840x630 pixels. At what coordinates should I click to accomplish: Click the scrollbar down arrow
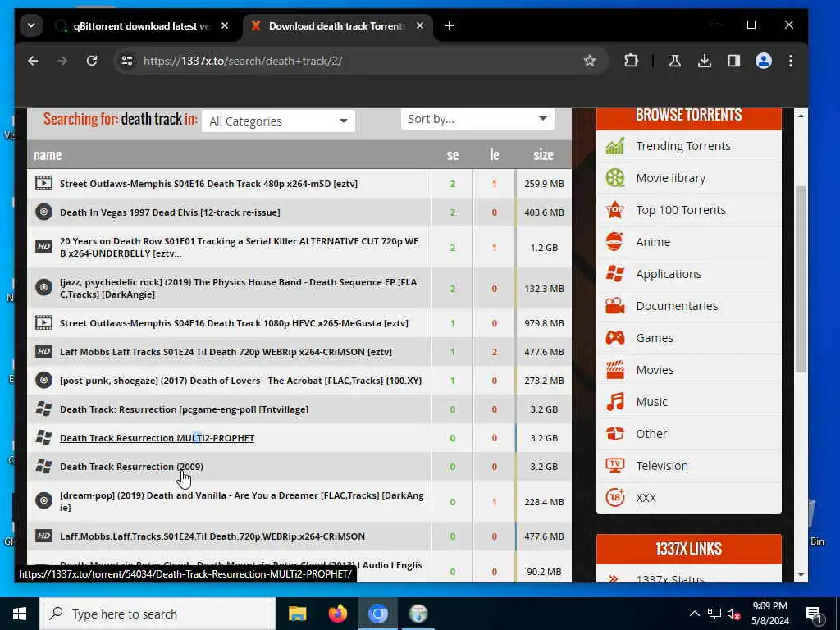click(801, 575)
